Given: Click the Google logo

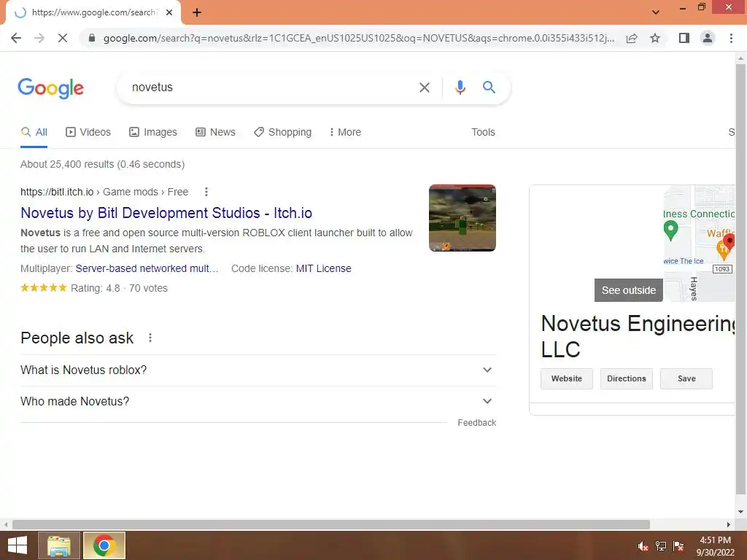Looking at the screenshot, I should click(x=51, y=88).
